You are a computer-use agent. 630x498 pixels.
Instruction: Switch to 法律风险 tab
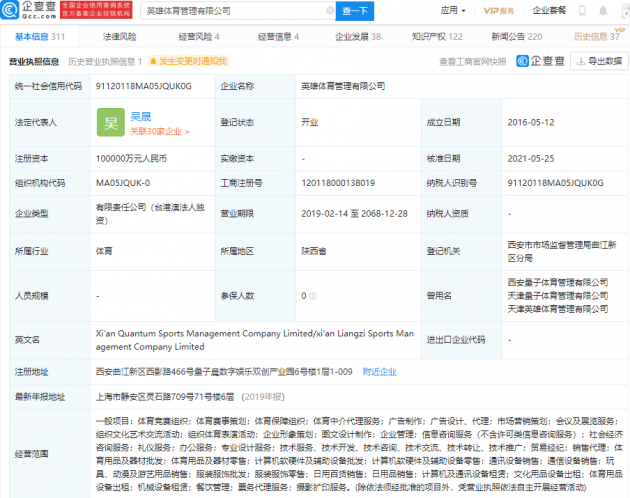tap(119, 37)
